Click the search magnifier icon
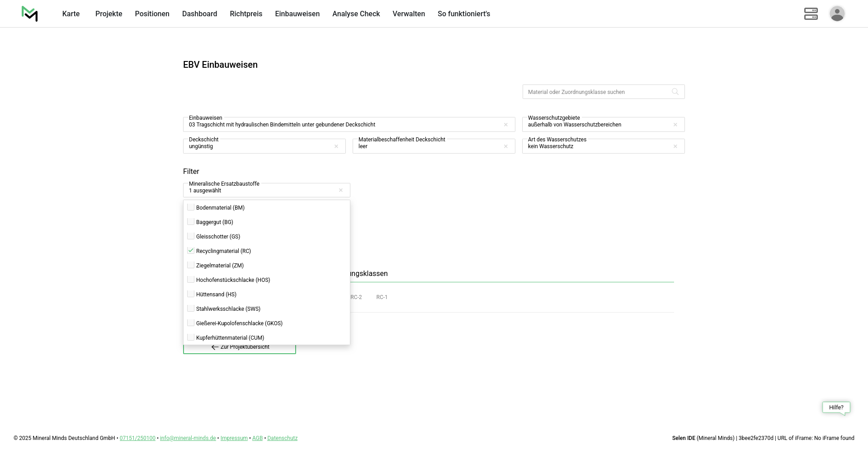The height and width of the screenshot is (449, 868). pyautogui.click(x=675, y=92)
